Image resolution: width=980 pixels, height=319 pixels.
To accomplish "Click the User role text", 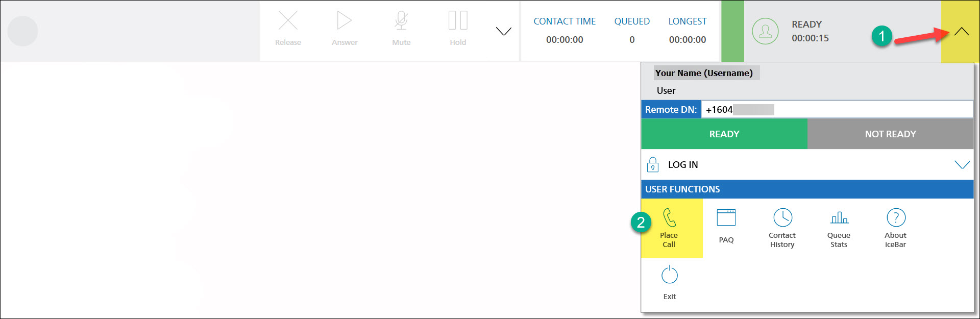I will 666,91.
